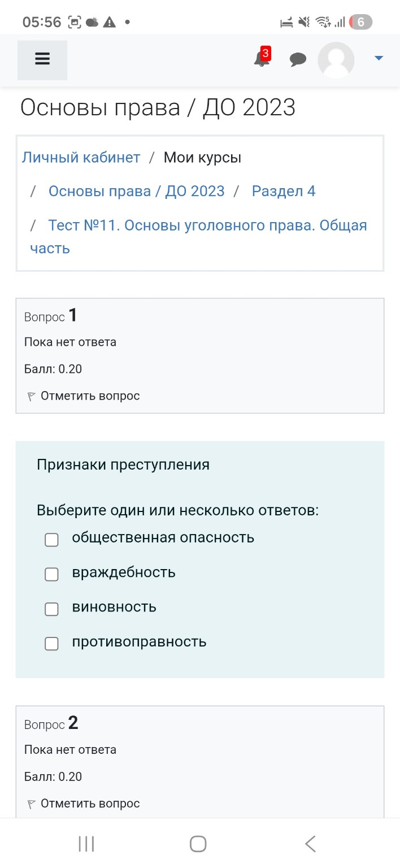Tap the recent apps button in navigation bar
The height and width of the screenshot is (868, 400).
click(85, 843)
